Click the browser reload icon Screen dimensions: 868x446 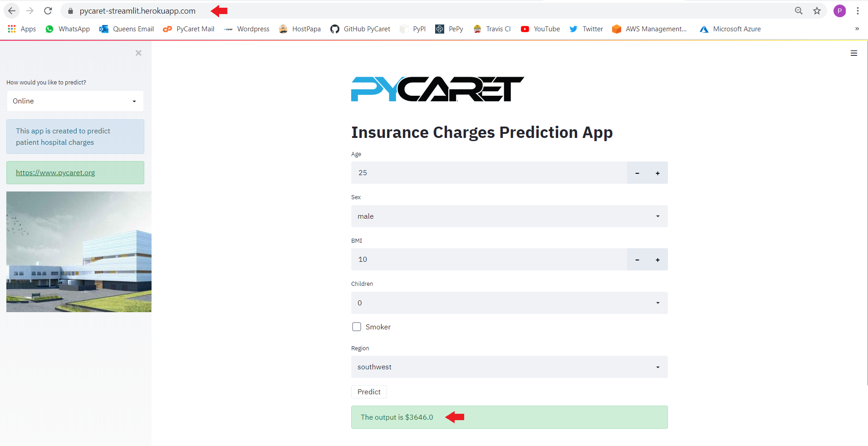coord(48,11)
